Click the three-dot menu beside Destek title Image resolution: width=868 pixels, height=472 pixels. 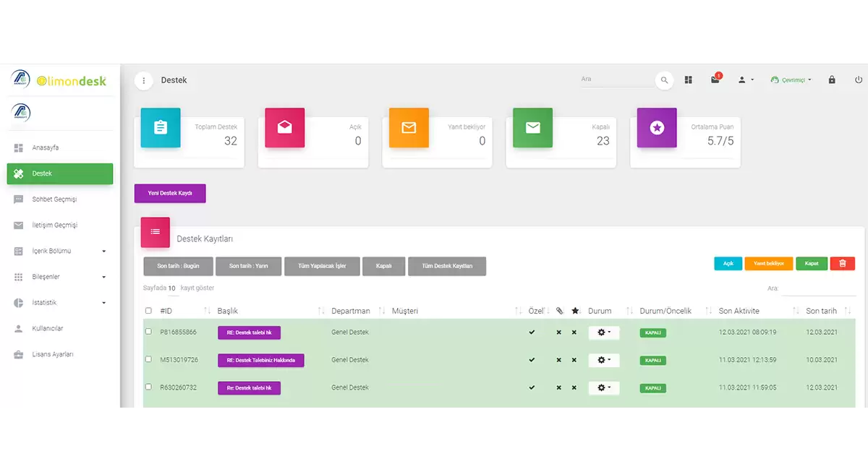pos(144,80)
